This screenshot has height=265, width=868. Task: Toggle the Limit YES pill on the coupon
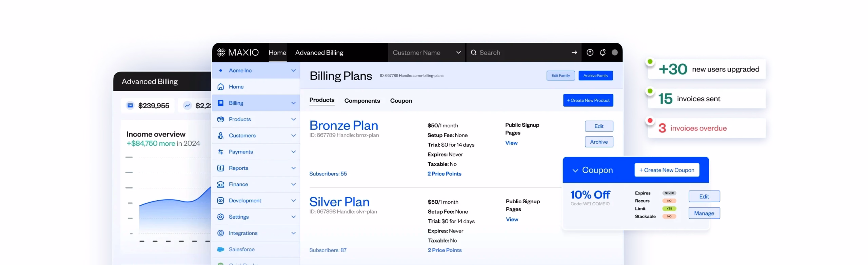[x=669, y=209]
